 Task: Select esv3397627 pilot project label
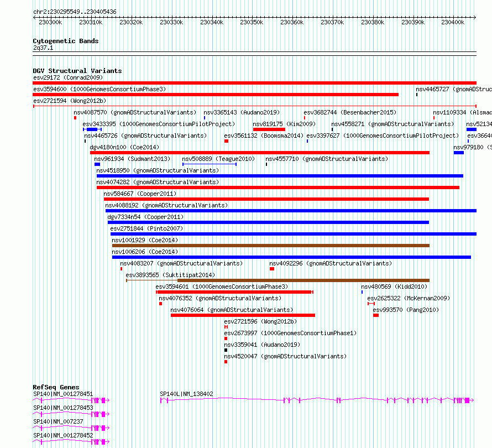[383, 136]
